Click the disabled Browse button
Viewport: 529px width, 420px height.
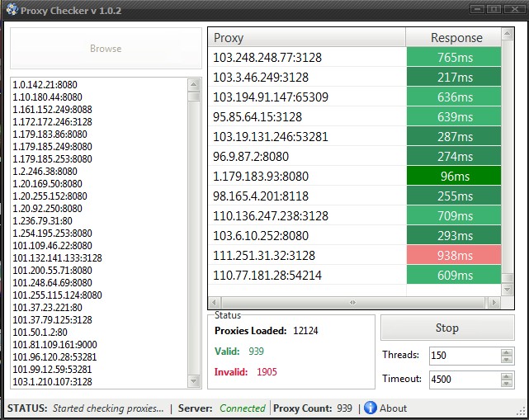pos(106,49)
